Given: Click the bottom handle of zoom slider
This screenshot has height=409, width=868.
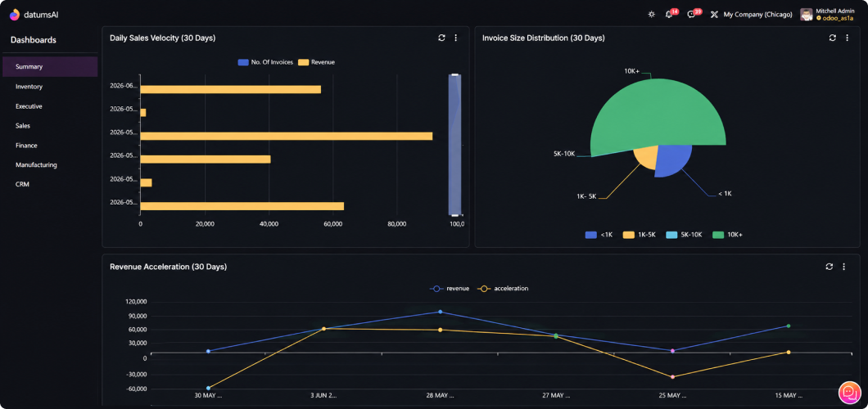Looking at the screenshot, I should pyautogui.click(x=454, y=214).
